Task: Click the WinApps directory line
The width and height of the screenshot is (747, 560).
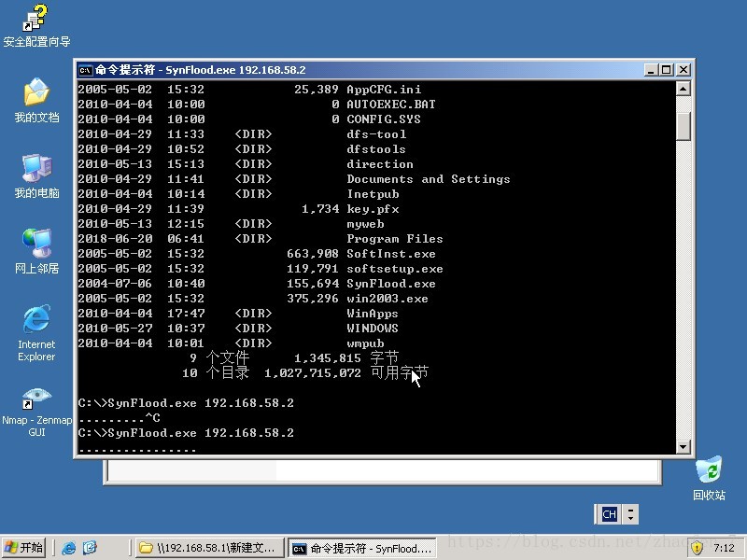Action: (238, 314)
